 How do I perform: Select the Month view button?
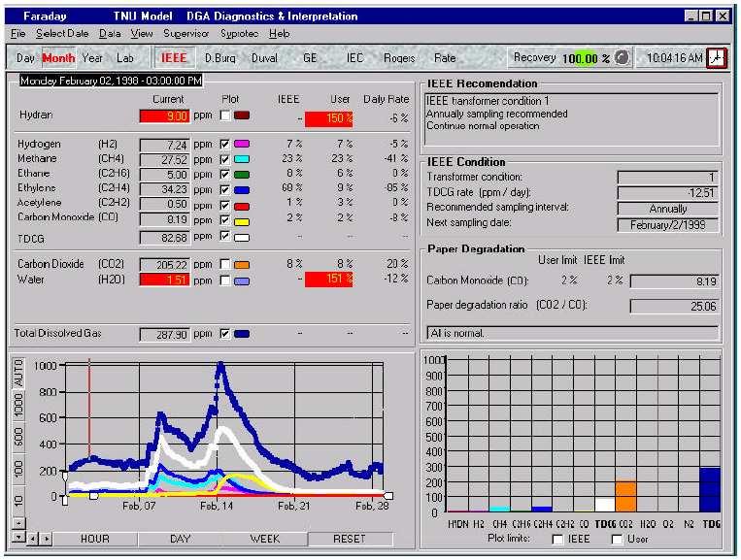[58, 58]
